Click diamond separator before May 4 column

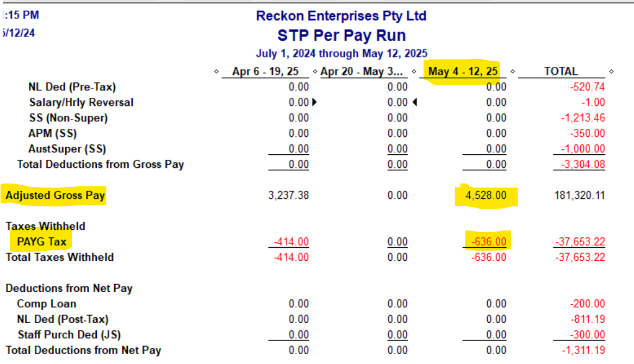pyautogui.click(x=414, y=72)
